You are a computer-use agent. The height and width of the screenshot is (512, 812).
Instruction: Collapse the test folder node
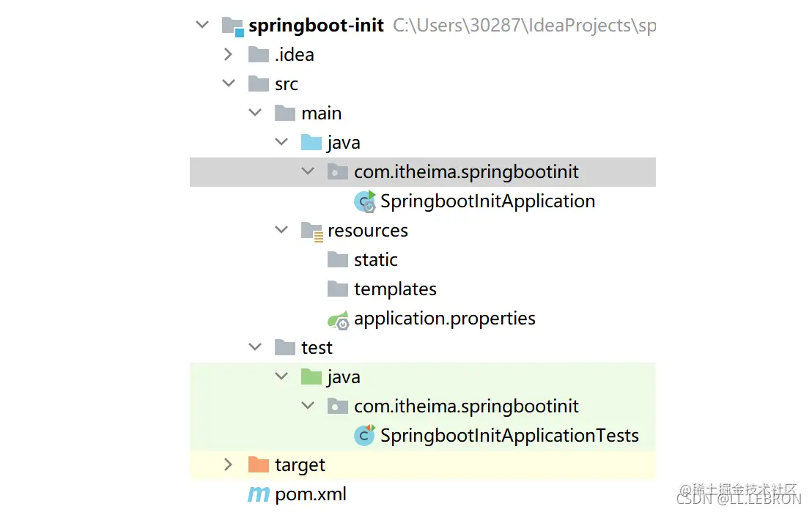(x=254, y=348)
